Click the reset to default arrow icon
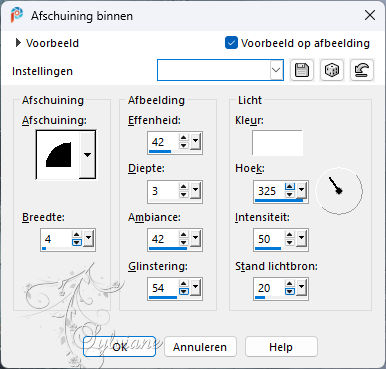Image resolution: width=386 pixels, height=369 pixels. pyautogui.click(x=362, y=70)
